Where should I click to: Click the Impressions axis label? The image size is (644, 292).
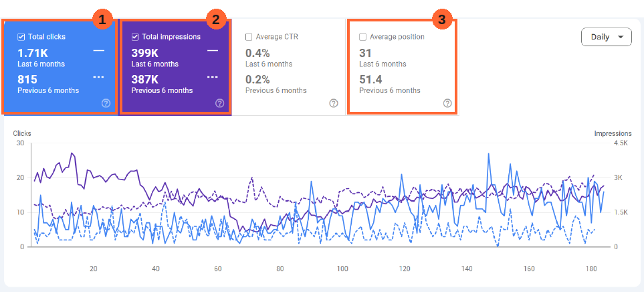click(613, 133)
